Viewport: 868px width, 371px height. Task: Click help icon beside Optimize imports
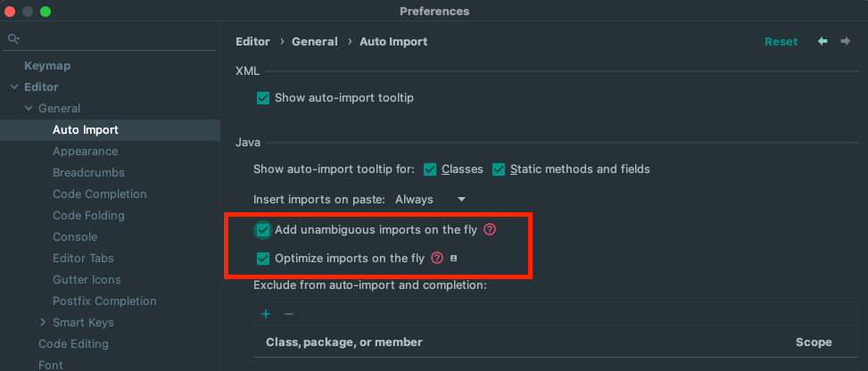pyautogui.click(x=437, y=259)
